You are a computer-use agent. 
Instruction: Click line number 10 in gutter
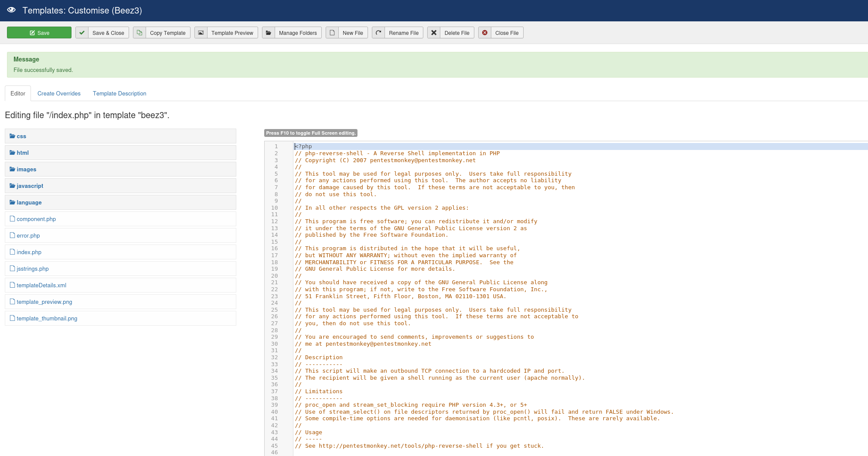(x=274, y=208)
